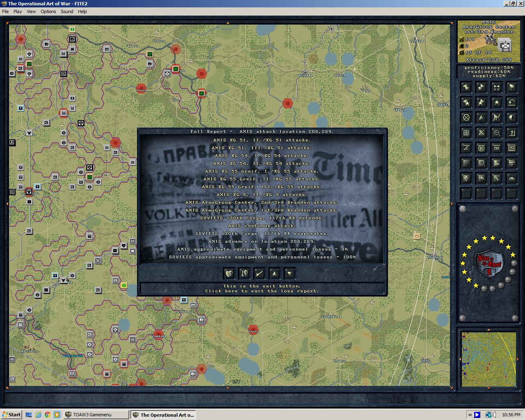
Task: Click the minimap overview thumbnail
Action: point(488,359)
